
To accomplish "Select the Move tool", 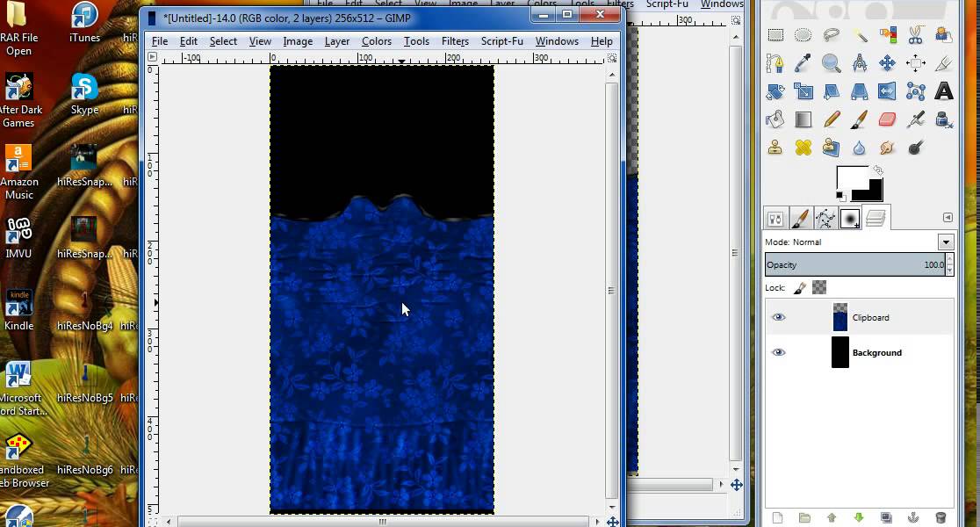I will click(x=888, y=63).
